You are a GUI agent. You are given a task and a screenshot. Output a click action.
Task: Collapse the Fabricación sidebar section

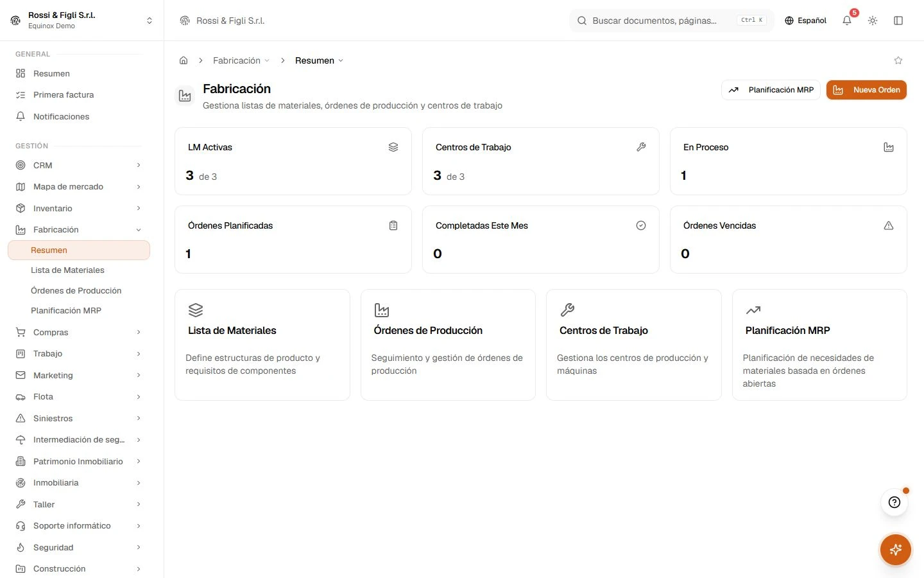click(78, 229)
